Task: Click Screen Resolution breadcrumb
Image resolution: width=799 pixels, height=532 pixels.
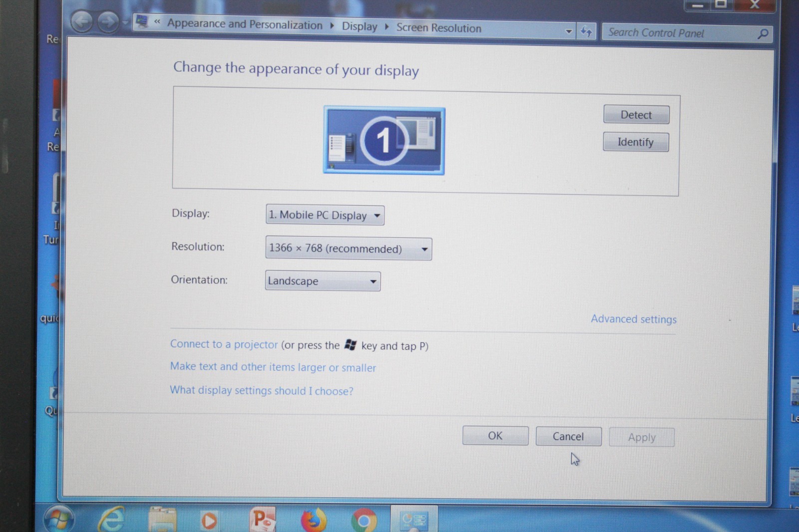Action: tap(439, 28)
